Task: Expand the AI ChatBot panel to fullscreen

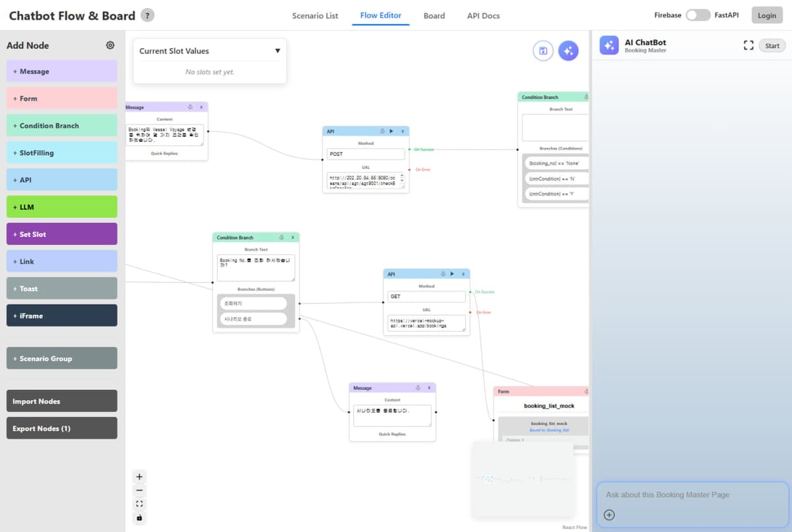Action: 748,46
